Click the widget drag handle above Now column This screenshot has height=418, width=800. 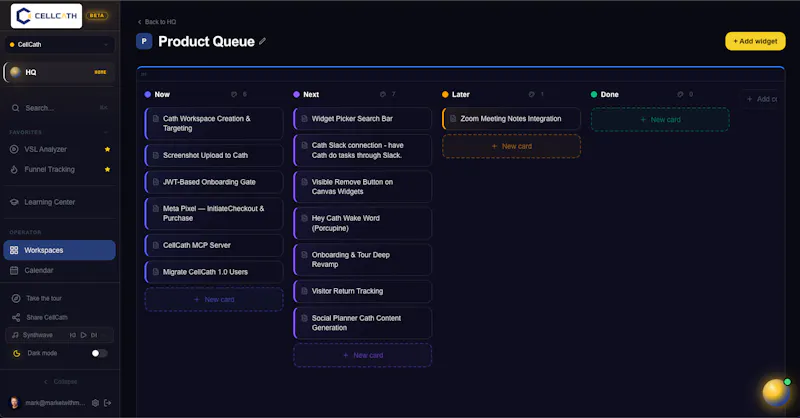coord(144,75)
